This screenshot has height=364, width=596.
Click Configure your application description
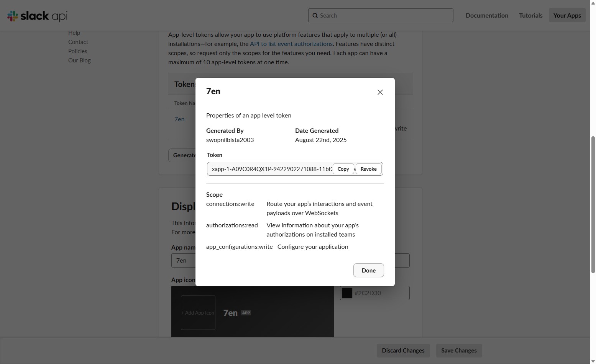click(x=313, y=247)
